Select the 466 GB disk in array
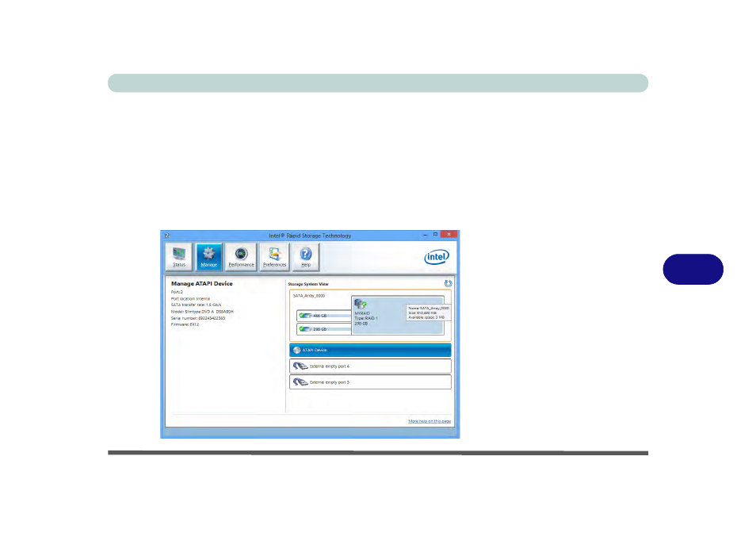This screenshot has height=533, width=756. pyautogui.click(x=324, y=316)
